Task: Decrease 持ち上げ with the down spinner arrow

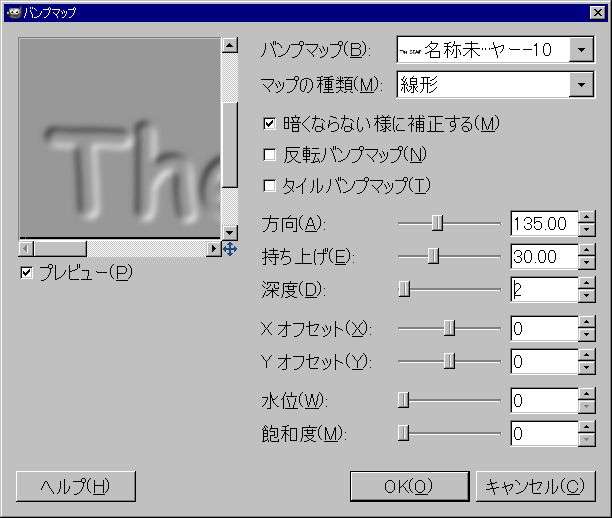Action: click(x=587, y=263)
